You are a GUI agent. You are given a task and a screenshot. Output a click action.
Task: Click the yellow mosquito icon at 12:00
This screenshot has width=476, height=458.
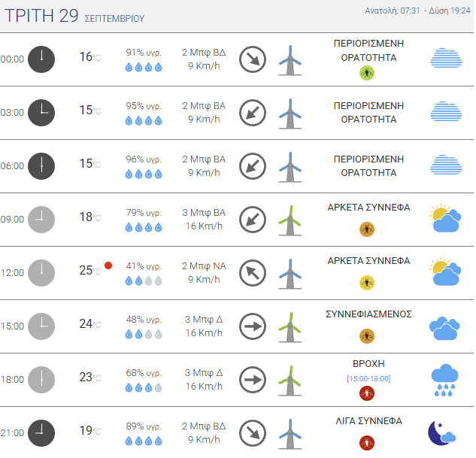(367, 284)
